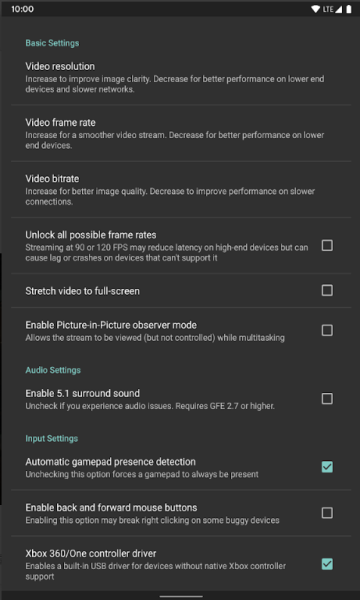Tap the Xbox 360/One controller driver description
Image resolution: width=360 pixels, height=600 pixels.
point(156,571)
